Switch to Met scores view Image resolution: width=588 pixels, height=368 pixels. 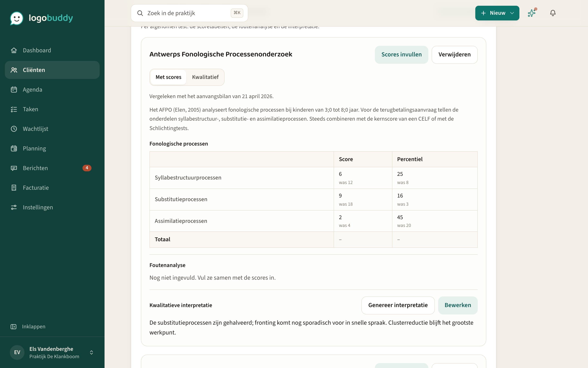pyautogui.click(x=168, y=77)
